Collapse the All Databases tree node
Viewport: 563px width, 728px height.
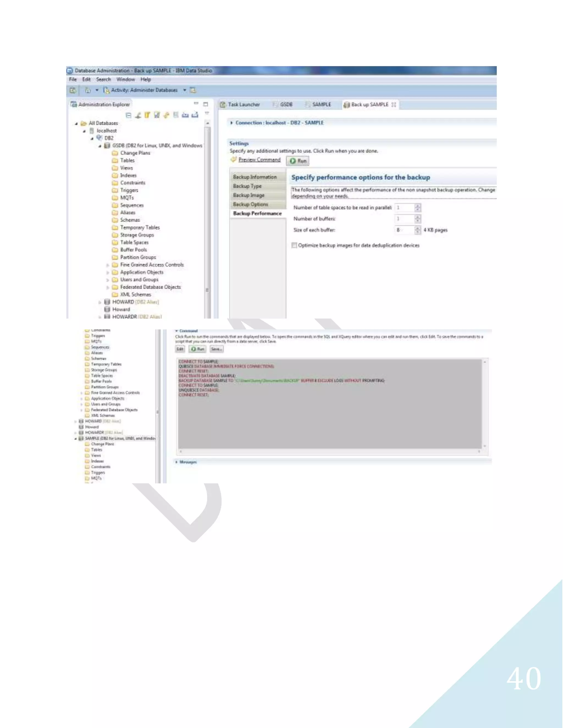pos(76,123)
